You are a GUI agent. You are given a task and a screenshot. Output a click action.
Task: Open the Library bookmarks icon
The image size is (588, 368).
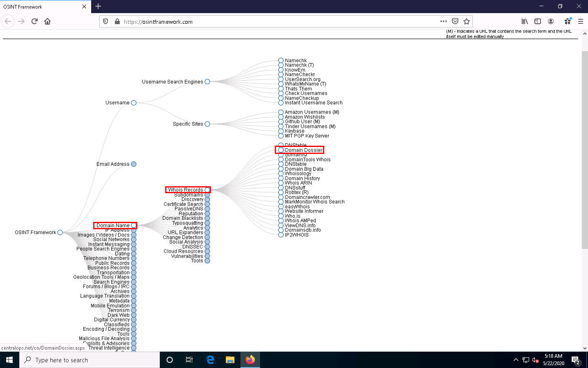tap(525, 21)
